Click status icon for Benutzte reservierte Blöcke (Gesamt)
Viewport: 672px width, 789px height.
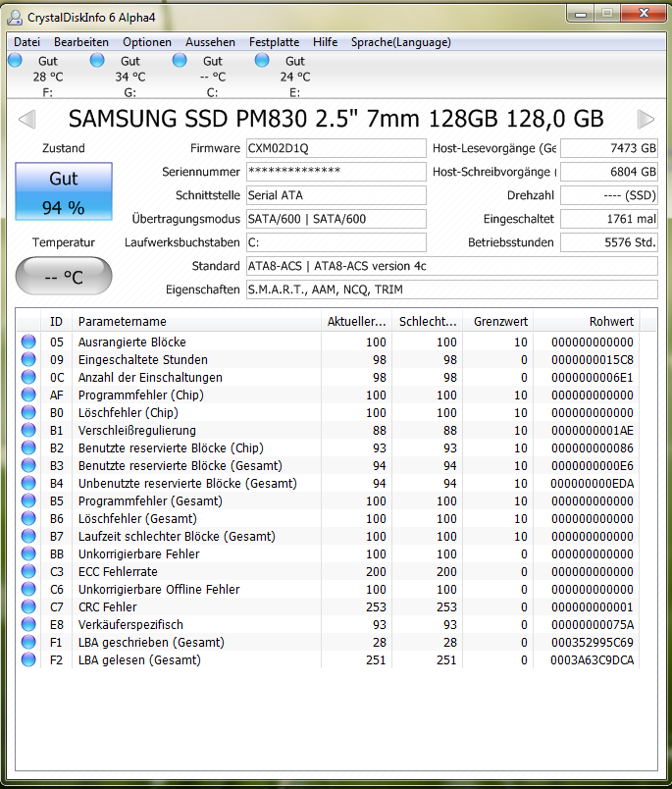pos(28,465)
